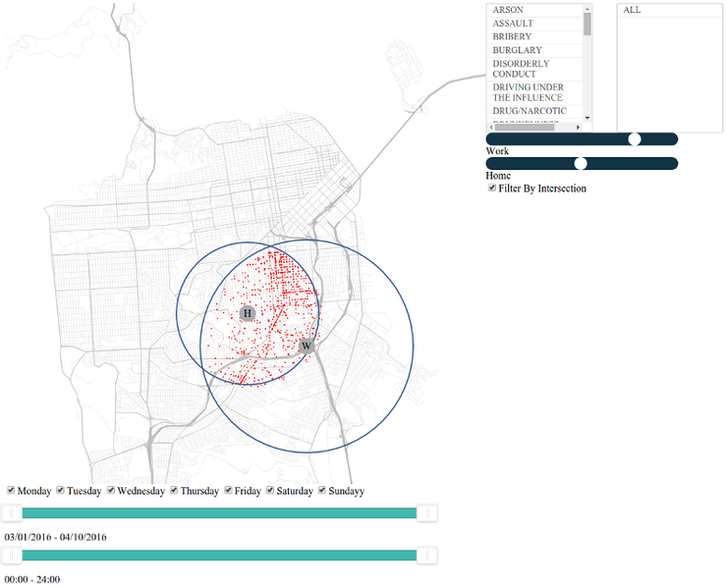The width and height of the screenshot is (727, 588).
Task: Click the horizontal scroll left arrow
Action: 491,127
